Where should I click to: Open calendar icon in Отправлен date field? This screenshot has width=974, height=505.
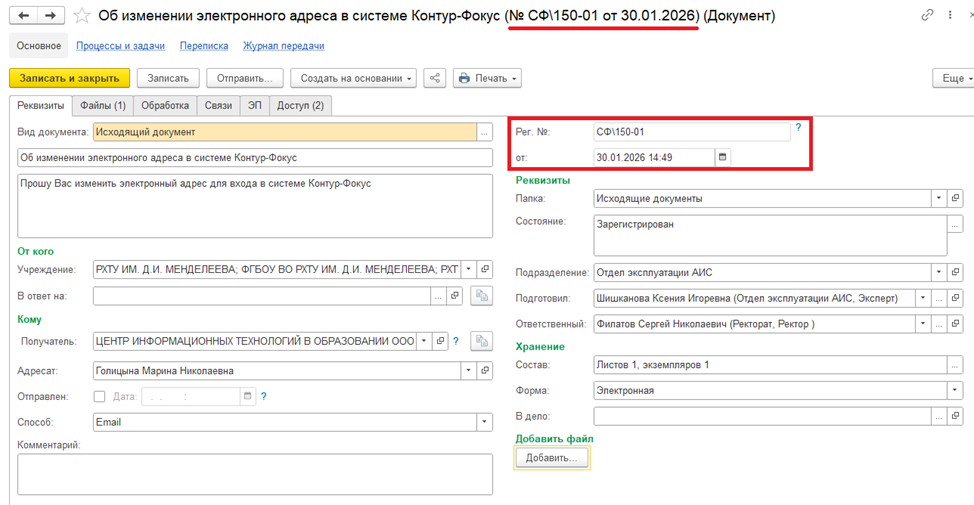[247, 396]
